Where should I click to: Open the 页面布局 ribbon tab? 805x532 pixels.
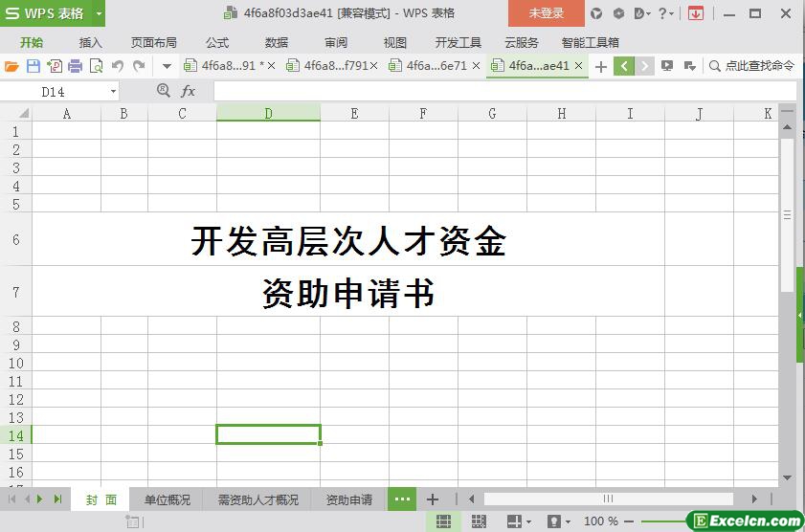point(153,43)
